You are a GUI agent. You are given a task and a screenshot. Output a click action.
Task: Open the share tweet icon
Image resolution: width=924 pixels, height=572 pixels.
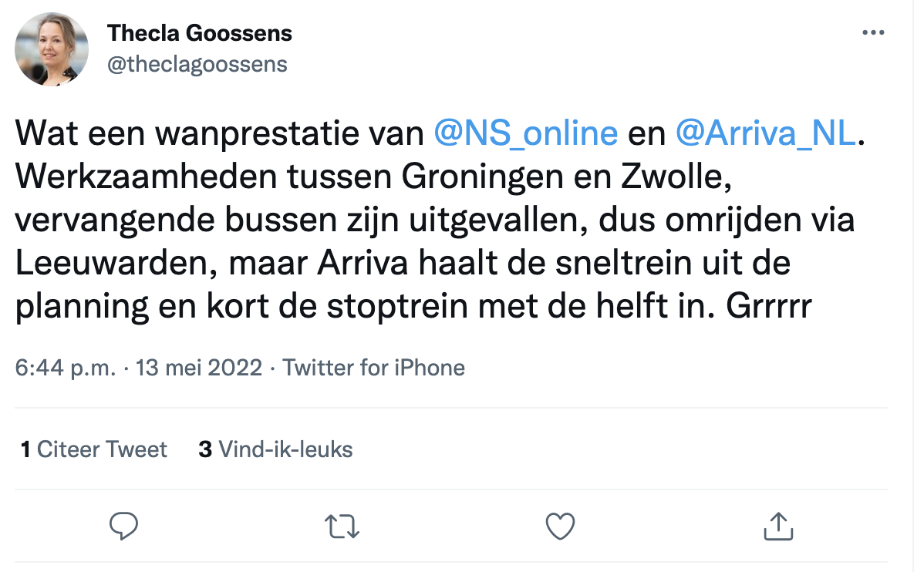pos(778,526)
